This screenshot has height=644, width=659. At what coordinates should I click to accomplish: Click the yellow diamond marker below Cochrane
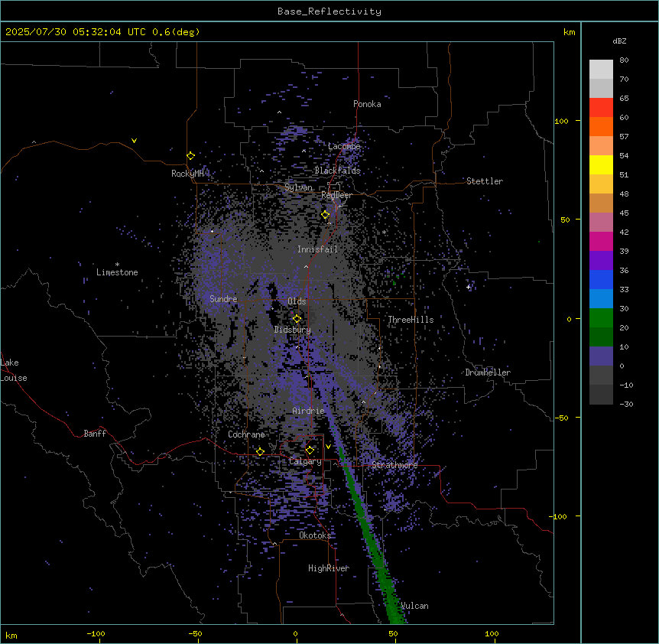[x=260, y=452]
